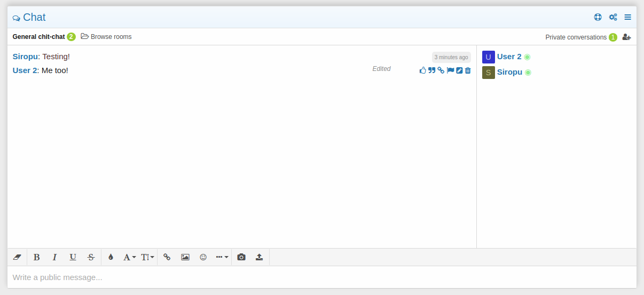Click Siropu's avatar in users list

point(489,73)
